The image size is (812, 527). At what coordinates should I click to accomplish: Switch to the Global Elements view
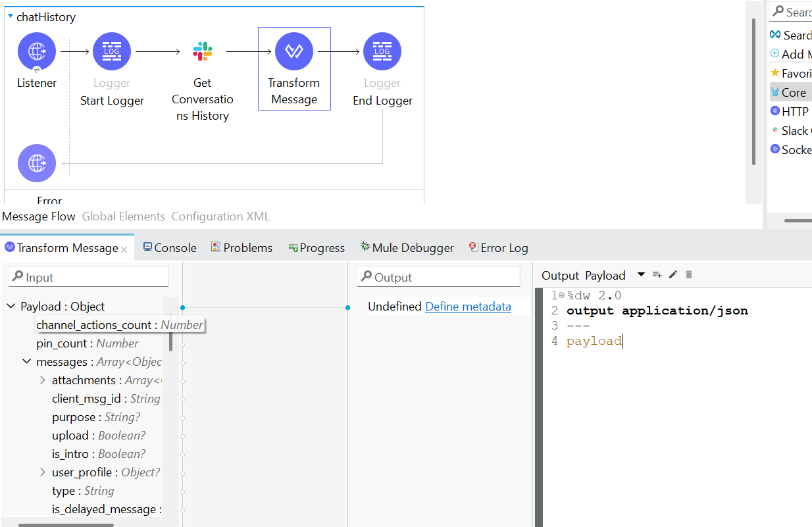(124, 216)
